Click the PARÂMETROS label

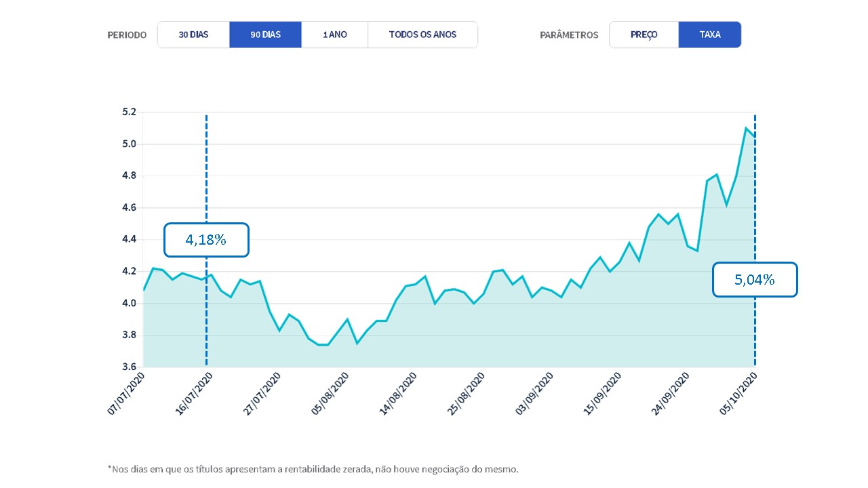click(x=569, y=35)
